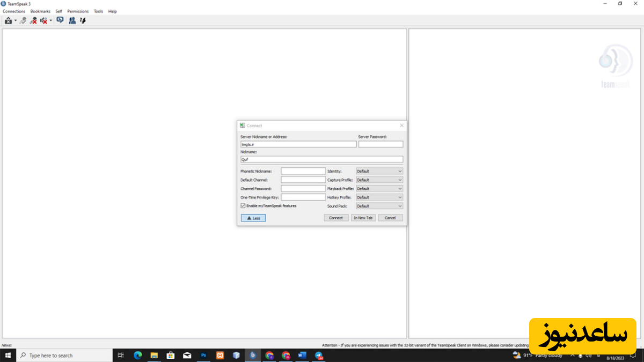Image resolution: width=644 pixels, height=362 pixels.
Task: Click the In New Tab button
Action: (363, 218)
